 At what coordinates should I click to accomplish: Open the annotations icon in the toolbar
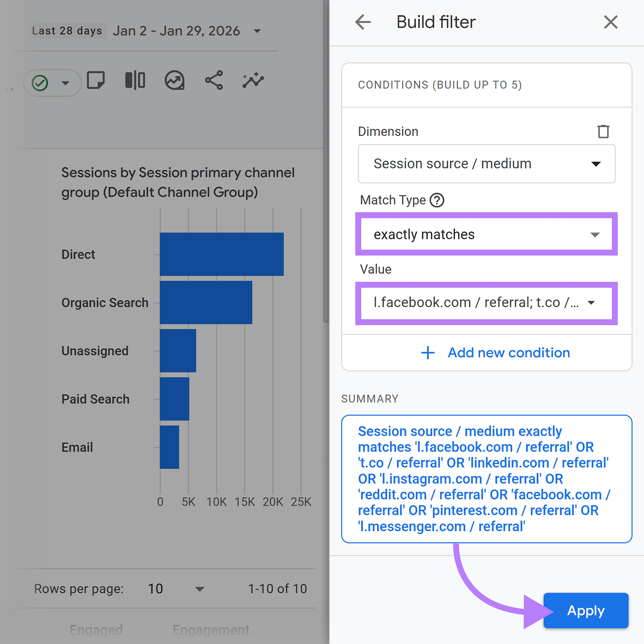pyautogui.click(x=96, y=80)
